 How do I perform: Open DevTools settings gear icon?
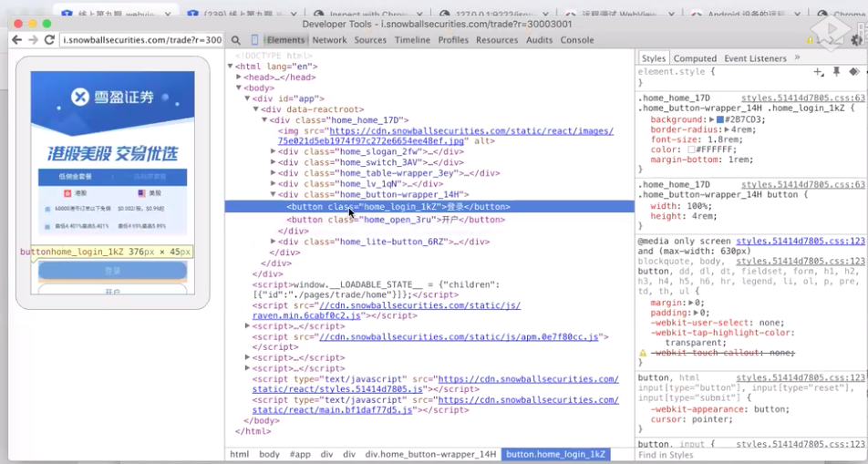[x=856, y=40]
